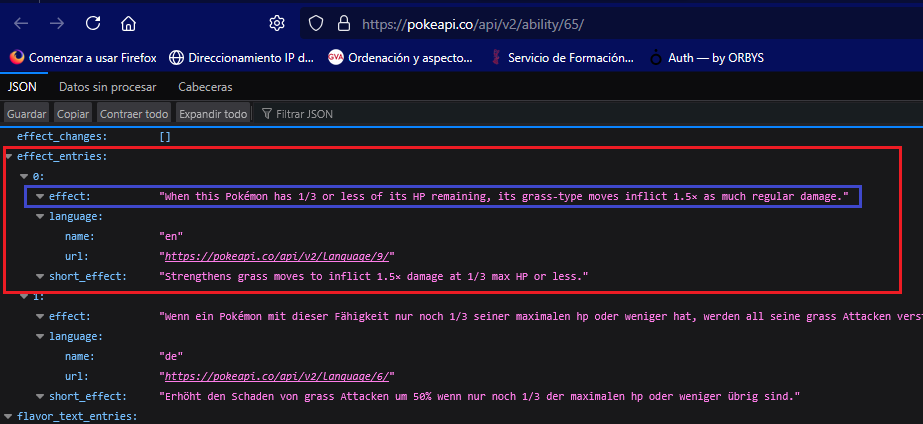Go back with the browser back arrow
Viewport: 923px width, 424px height.
tap(21, 24)
